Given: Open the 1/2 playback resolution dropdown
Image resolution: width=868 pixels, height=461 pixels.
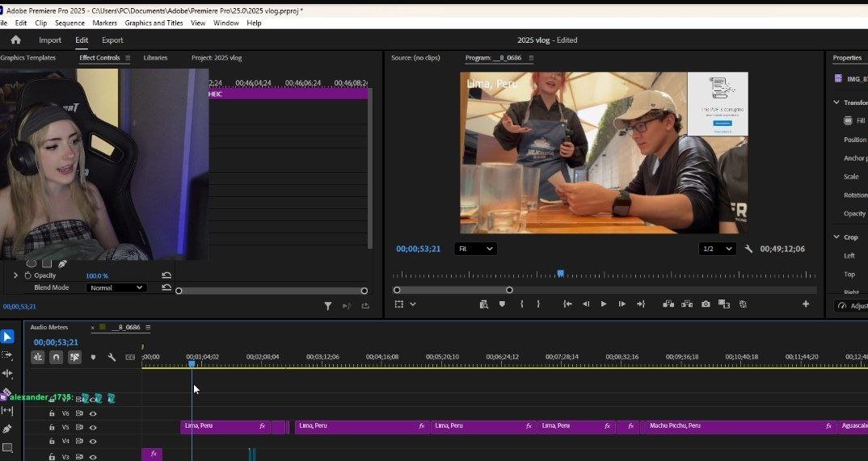Looking at the screenshot, I should pos(718,249).
